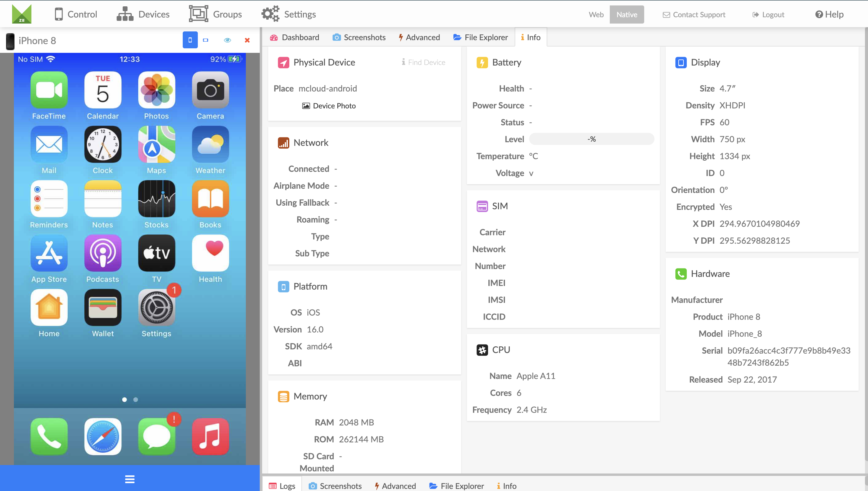Image resolution: width=868 pixels, height=491 pixels.
Task: Open the Reminders app
Action: click(x=49, y=199)
